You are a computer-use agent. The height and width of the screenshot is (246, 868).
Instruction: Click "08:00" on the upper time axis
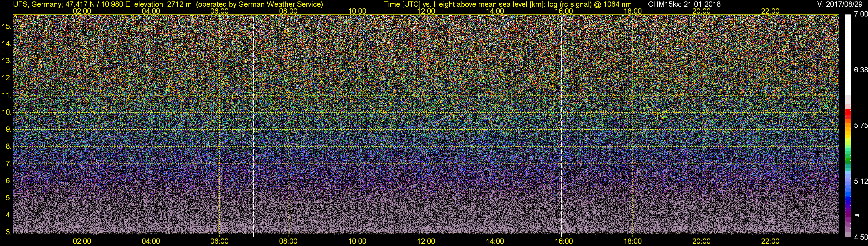click(x=288, y=11)
